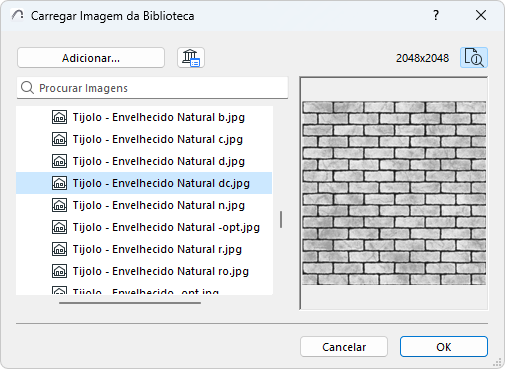
Task: Click image icon beside Natural b.jpg
Action: (59, 117)
